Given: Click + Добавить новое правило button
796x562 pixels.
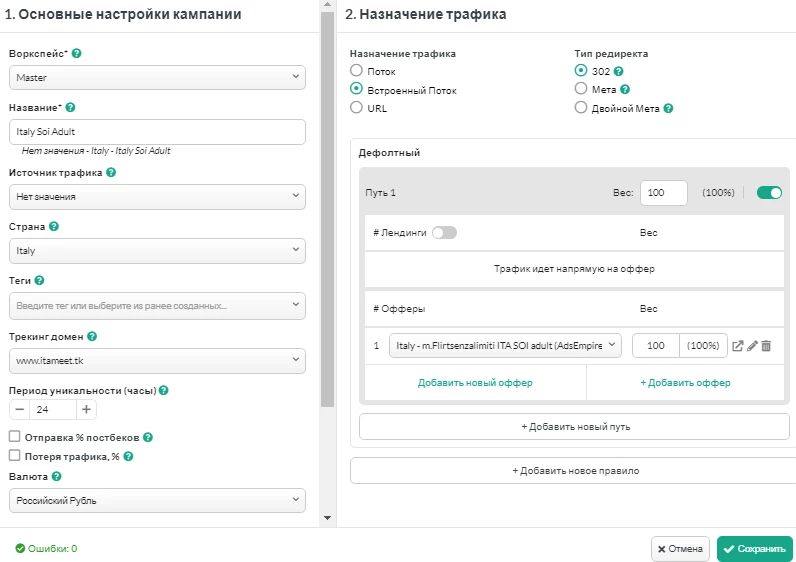Looking at the screenshot, I should coord(575,471).
